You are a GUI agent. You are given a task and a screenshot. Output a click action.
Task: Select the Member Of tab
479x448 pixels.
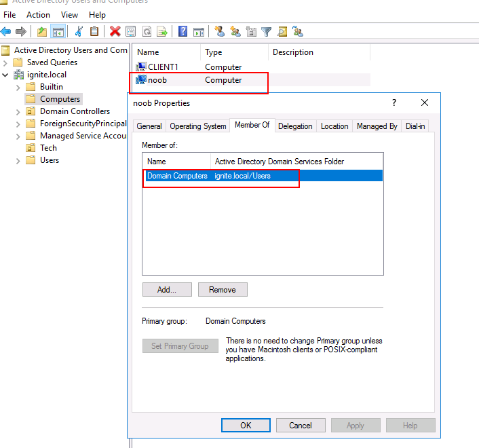(x=252, y=125)
